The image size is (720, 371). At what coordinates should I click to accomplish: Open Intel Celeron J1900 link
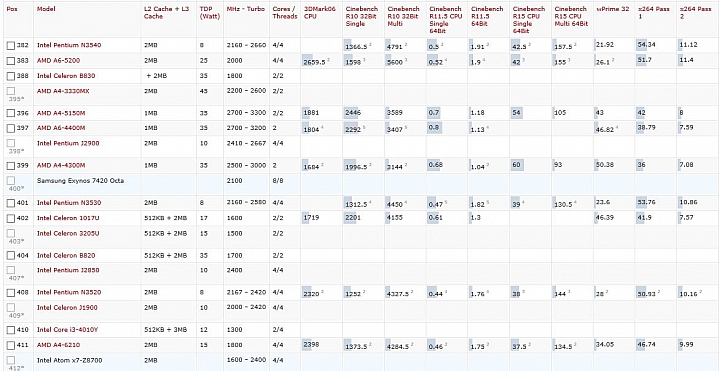(67, 307)
